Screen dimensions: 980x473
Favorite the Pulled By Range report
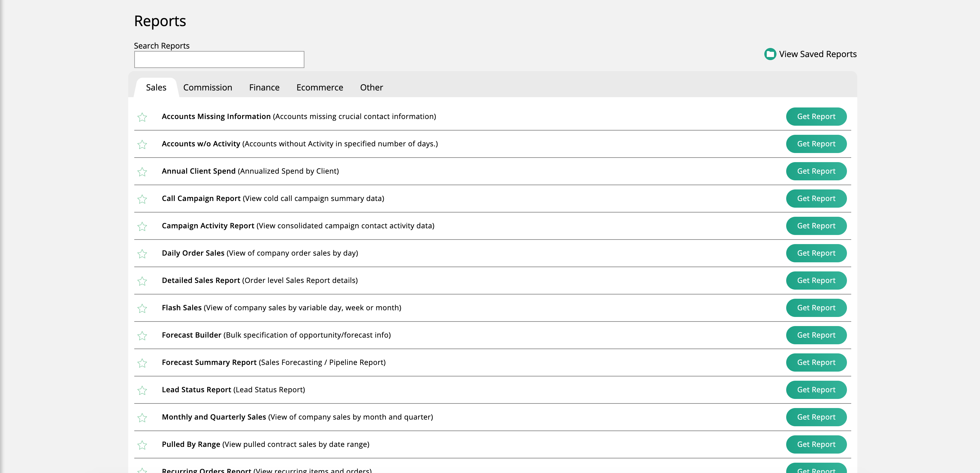click(x=142, y=445)
